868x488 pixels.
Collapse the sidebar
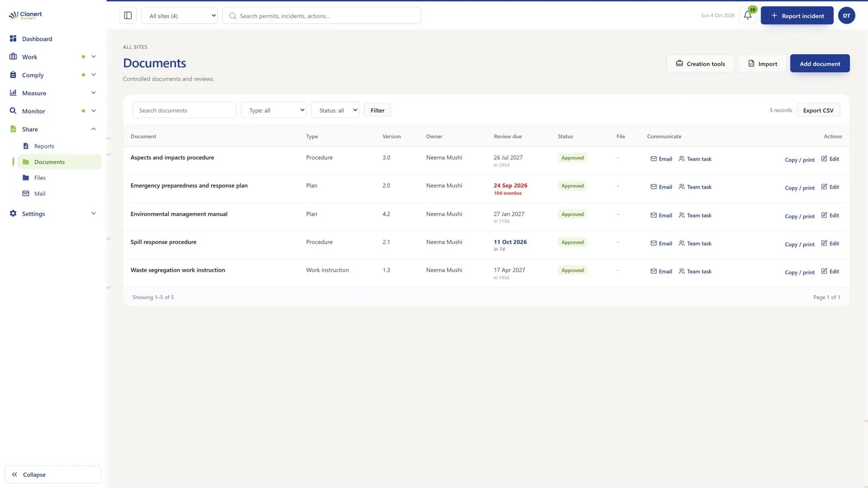[x=53, y=474]
